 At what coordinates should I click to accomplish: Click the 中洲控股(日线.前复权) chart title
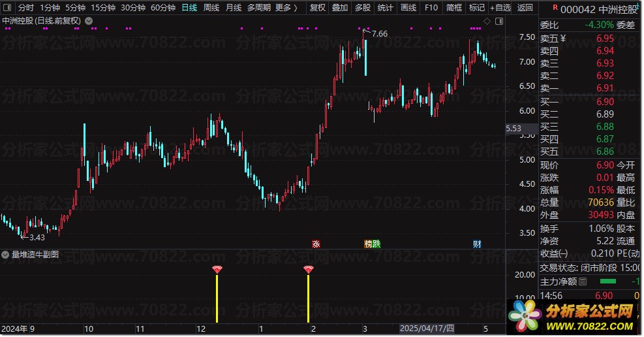point(42,20)
